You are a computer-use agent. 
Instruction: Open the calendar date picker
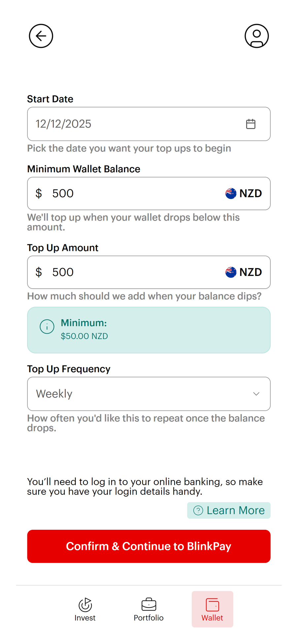pyautogui.click(x=251, y=124)
